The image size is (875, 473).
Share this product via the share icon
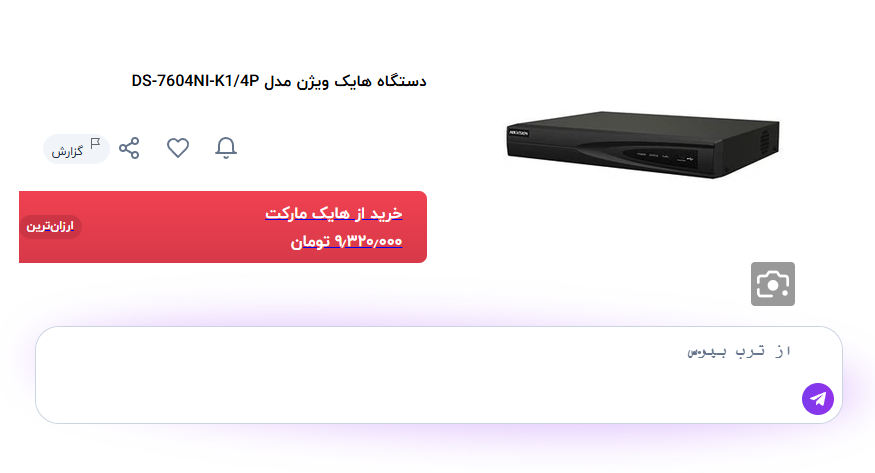pyautogui.click(x=129, y=148)
